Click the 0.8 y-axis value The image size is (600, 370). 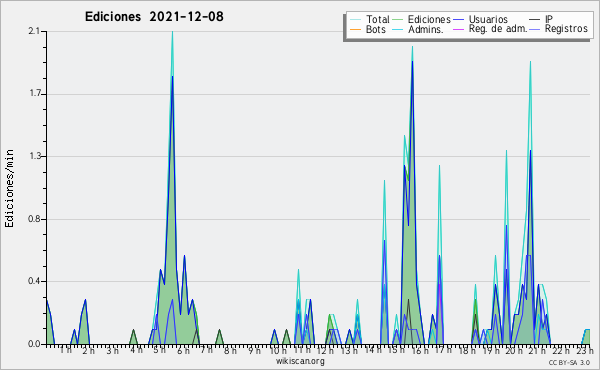point(34,219)
